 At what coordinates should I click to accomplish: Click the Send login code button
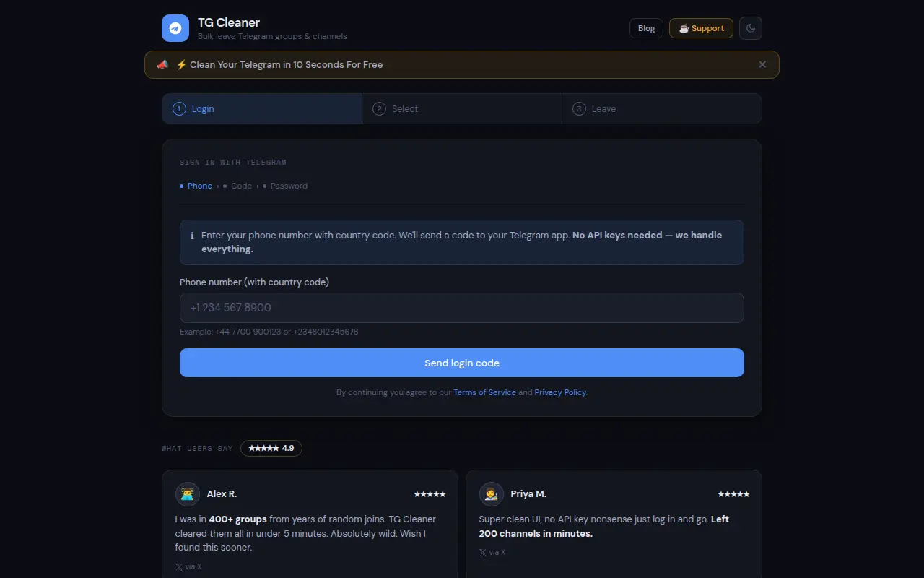tap(462, 363)
